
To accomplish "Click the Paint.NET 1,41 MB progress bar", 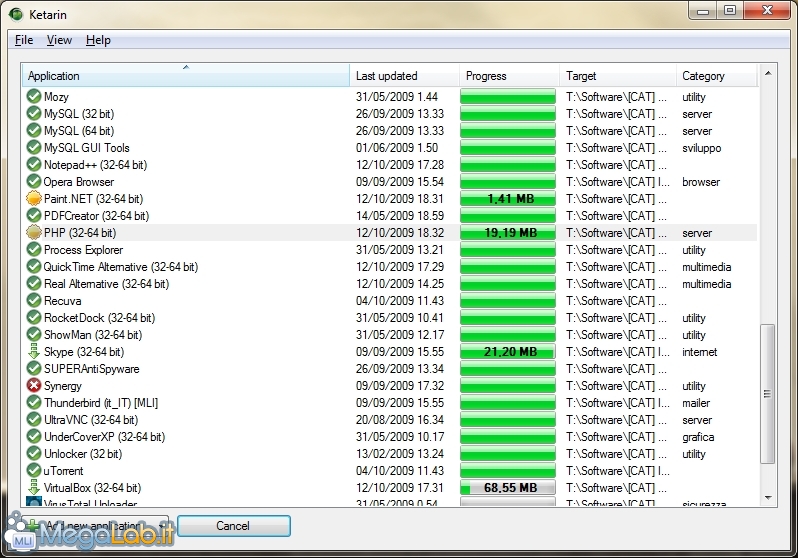I will 507,199.
